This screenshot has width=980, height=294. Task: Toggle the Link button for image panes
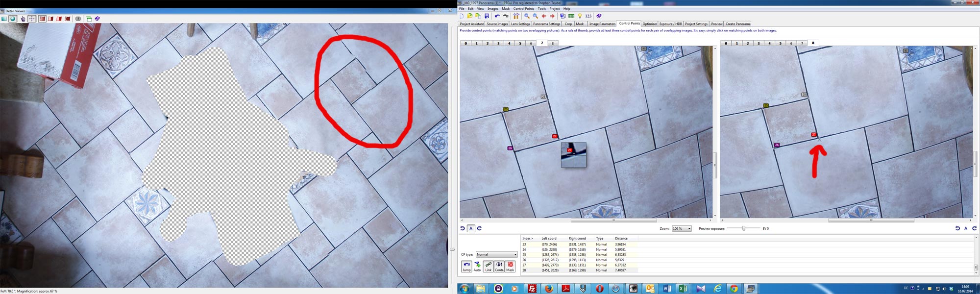(488, 266)
